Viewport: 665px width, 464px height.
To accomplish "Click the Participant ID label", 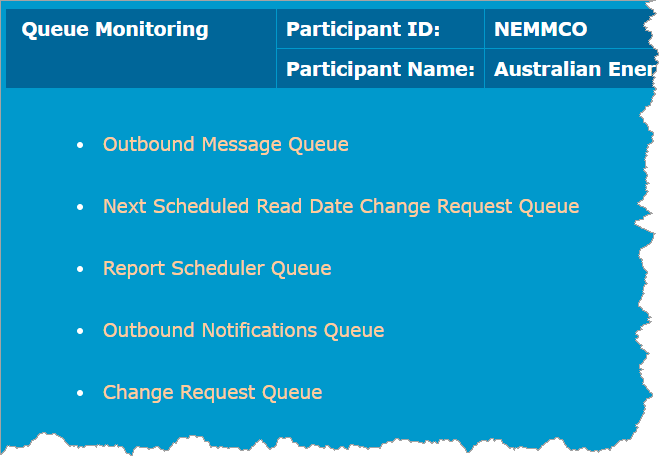I will coord(363,30).
